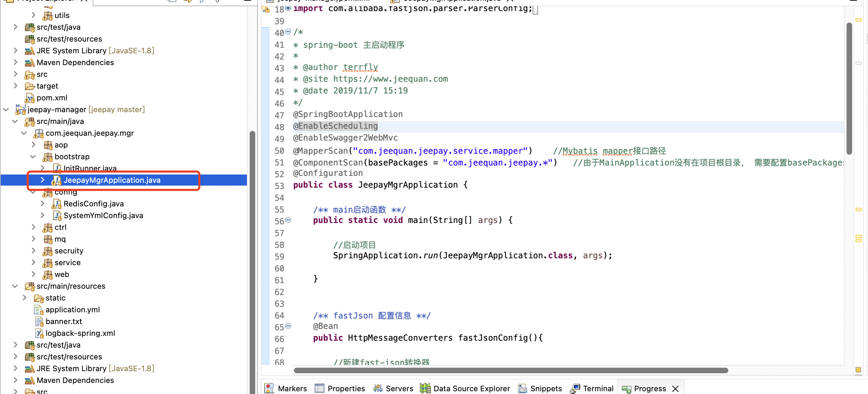Expand the ctrl package
Screen dimensions: 868x394
click(x=33, y=227)
